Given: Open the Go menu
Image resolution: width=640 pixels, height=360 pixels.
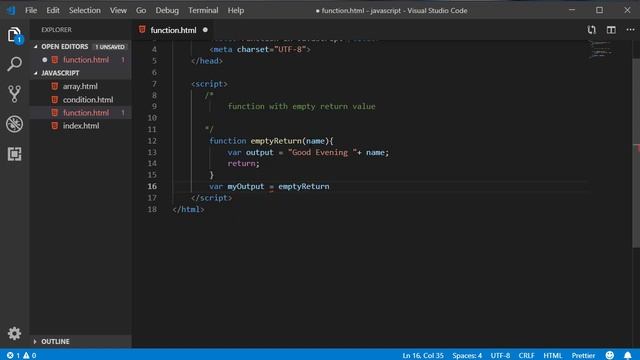Looking at the screenshot, I should pyautogui.click(x=141, y=10).
